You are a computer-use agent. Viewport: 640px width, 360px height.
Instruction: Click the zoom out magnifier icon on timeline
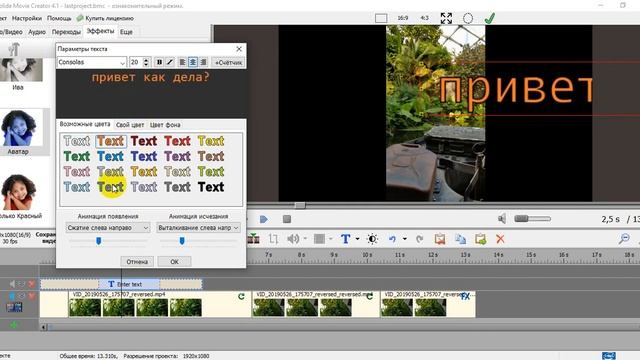click(x=624, y=239)
